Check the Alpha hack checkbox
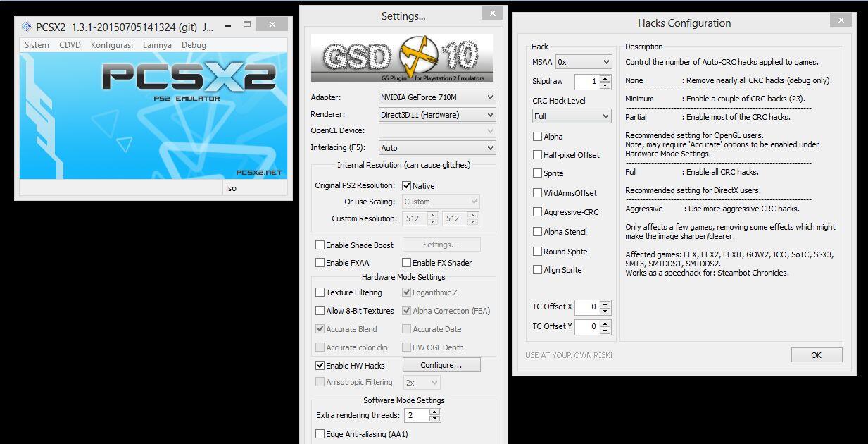The width and height of the screenshot is (868, 444). [x=538, y=137]
